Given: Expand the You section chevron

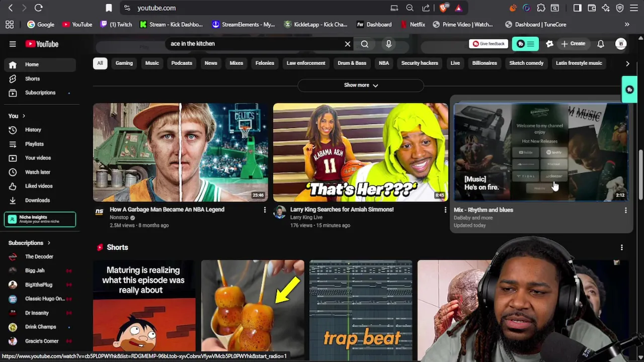Looking at the screenshot, I should [24, 116].
